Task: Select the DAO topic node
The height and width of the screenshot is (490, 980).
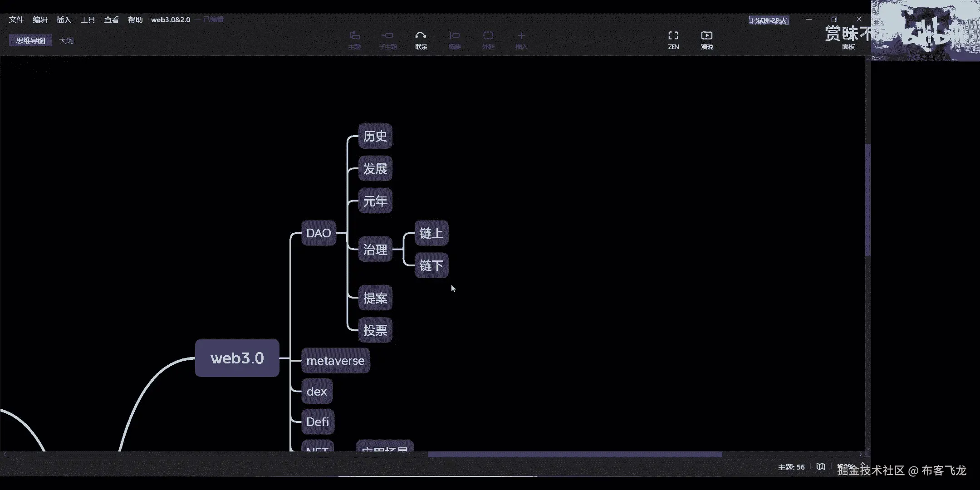Action: pyautogui.click(x=318, y=233)
